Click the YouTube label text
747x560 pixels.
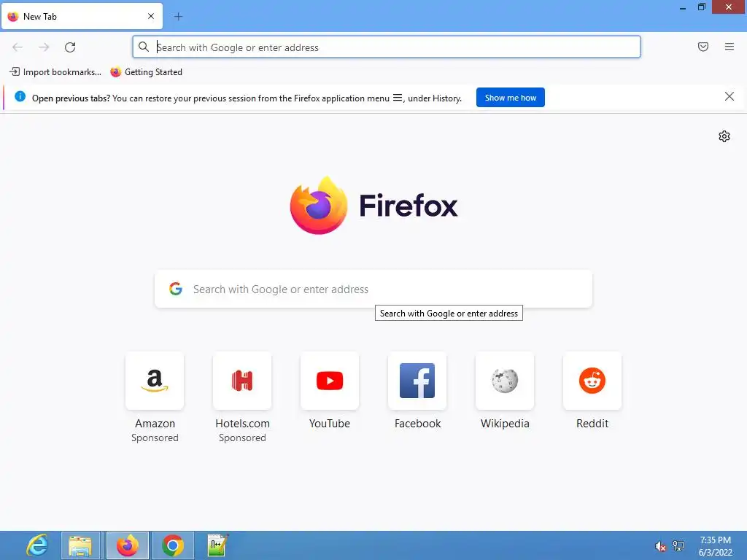pos(330,424)
